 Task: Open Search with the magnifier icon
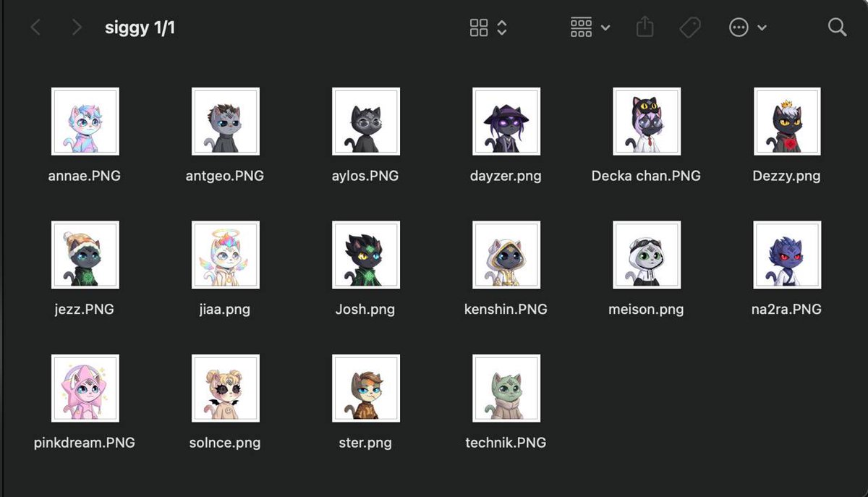tap(837, 27)
